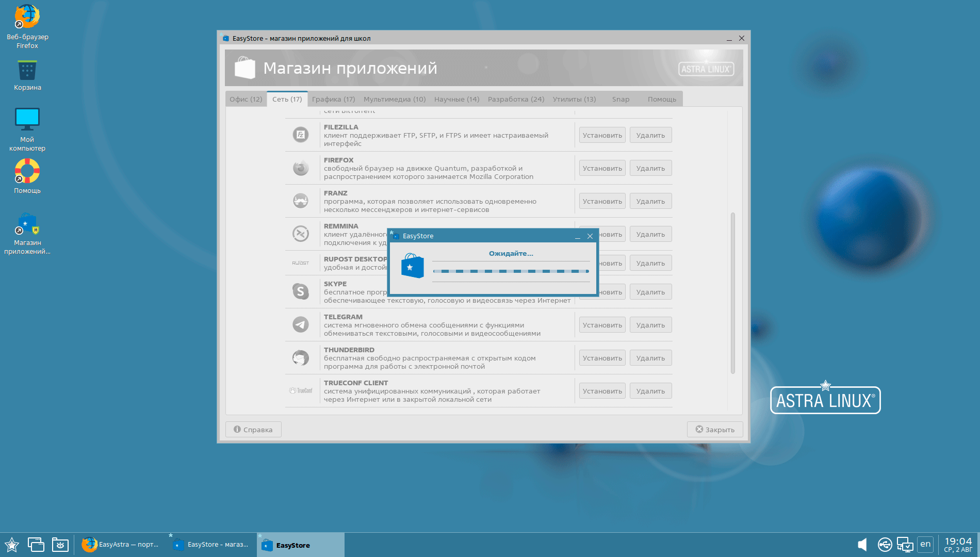Switch to Мультимедиа (10) tab
980x557 pixels.
tap(395, 99)
